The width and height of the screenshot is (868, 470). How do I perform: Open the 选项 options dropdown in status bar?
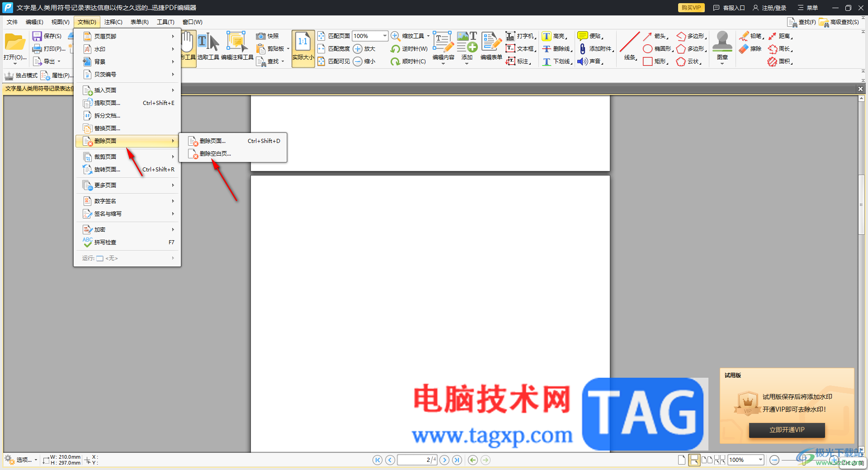click(x=20, y=460)
